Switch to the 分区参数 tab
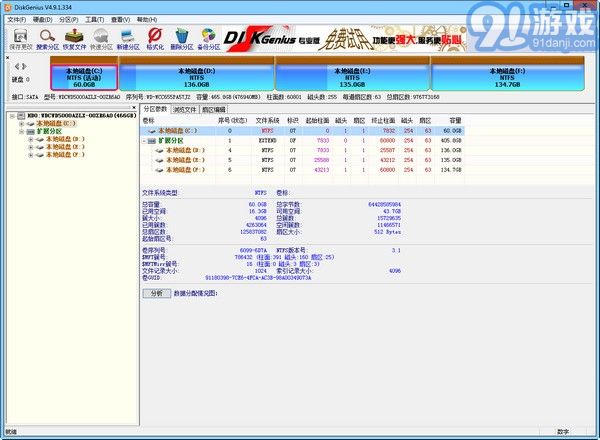This screenshot has height=440, width=600. (x=155, y=109)
